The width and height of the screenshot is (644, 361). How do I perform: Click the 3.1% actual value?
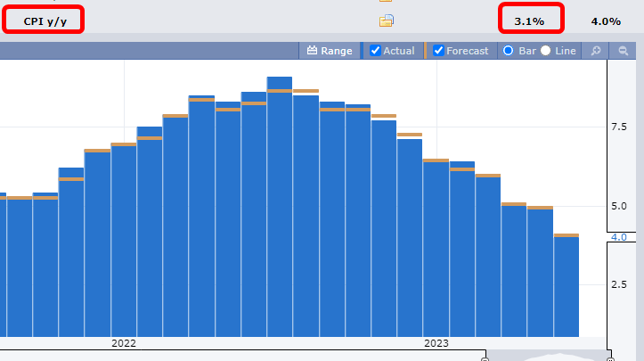pos(529,21)
